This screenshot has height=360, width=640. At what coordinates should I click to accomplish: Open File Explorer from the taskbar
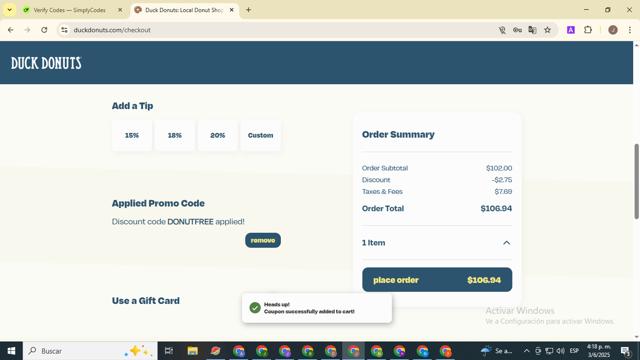tap(193, 351)
